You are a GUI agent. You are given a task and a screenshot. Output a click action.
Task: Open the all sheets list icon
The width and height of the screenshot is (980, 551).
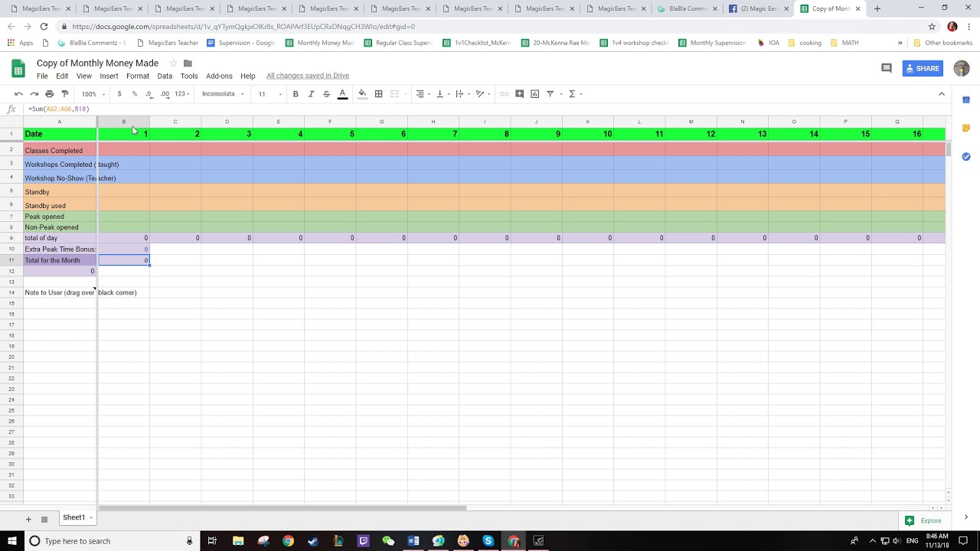pos(44,519)
